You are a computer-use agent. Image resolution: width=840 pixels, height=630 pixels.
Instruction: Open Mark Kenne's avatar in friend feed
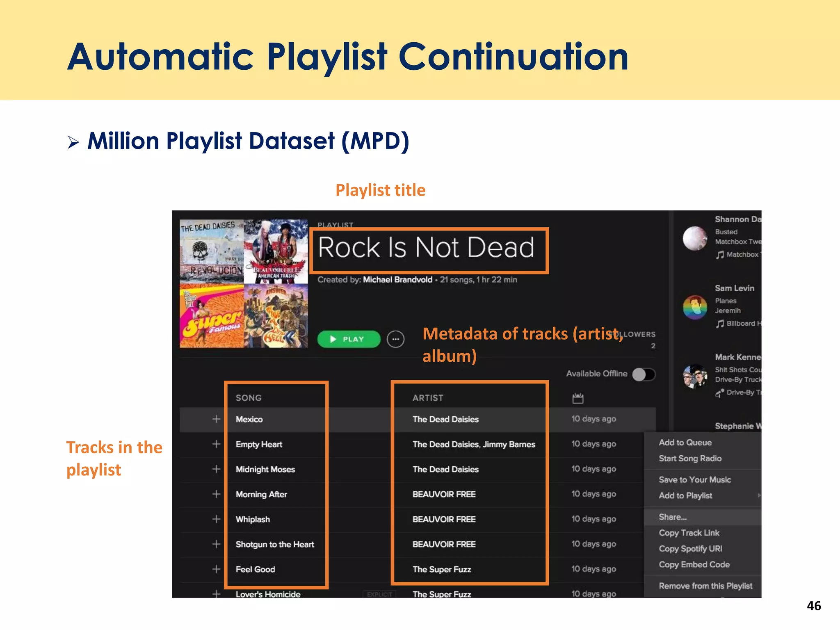pyautogui.click(x=695, y=376)
